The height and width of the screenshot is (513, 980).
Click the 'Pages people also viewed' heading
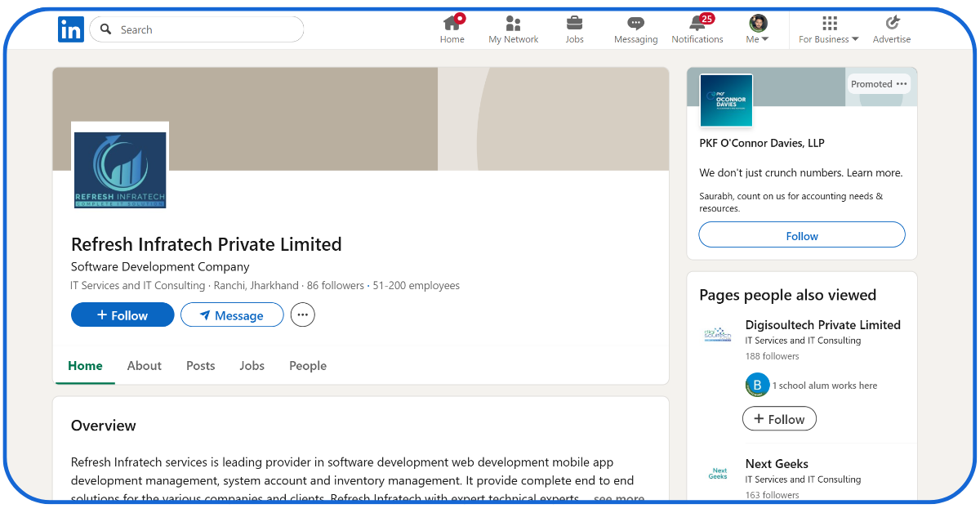[x=787, y=295]
